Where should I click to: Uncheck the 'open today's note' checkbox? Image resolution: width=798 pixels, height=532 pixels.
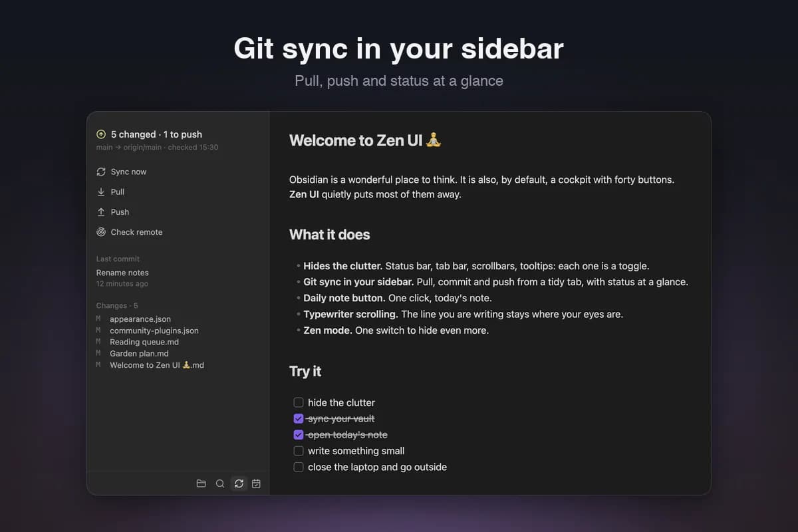tap(299, 435)
